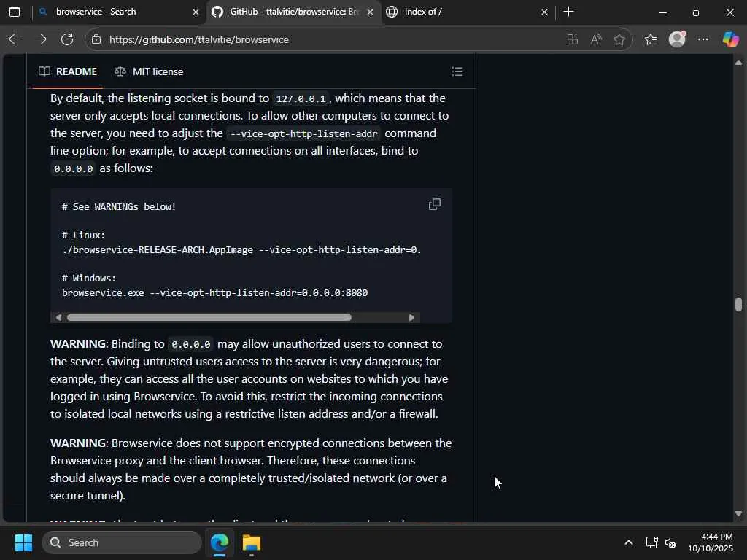Open File Explorer from the taskbar
The width and height of the screenshot is (747, 560).
click(x=252, y=542)
